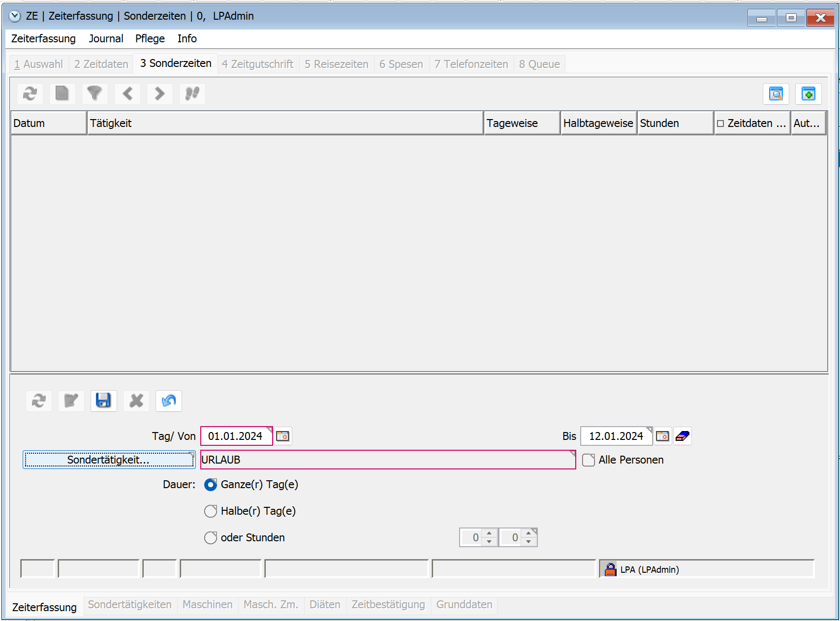The height and width of the screenshot is (621, 840).
Task: Increase hours with first spinner up arrow
Action: [489, 533]
